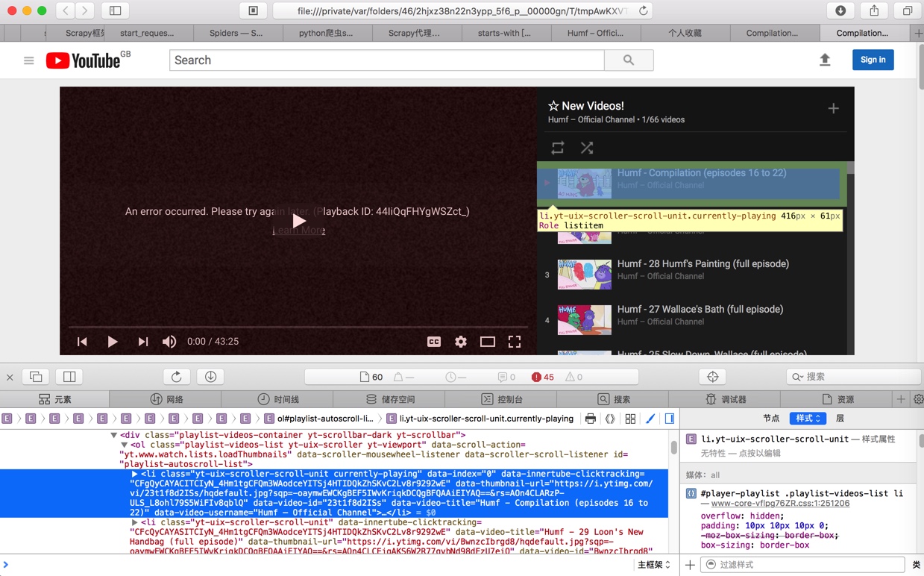Select Humf - 28 Humf's Painting video
This screenshot has height=576, width=924.
tap(703, 263)
